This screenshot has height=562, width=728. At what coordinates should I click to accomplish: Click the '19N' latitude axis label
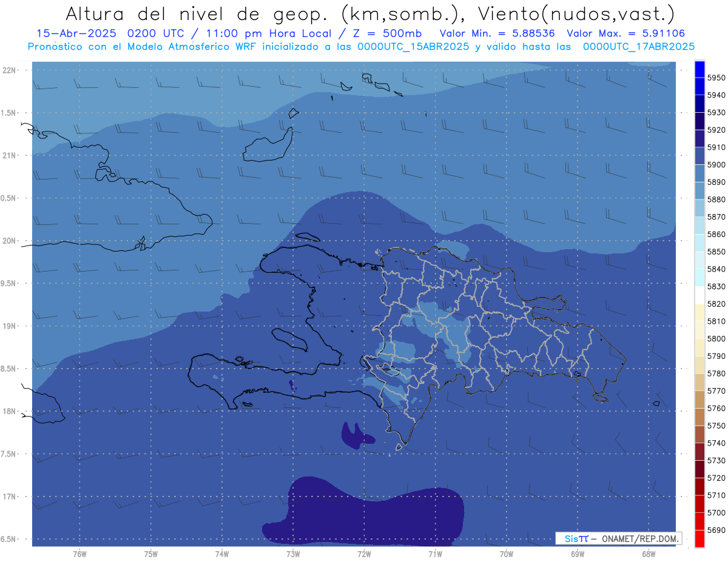coord(10,326)
